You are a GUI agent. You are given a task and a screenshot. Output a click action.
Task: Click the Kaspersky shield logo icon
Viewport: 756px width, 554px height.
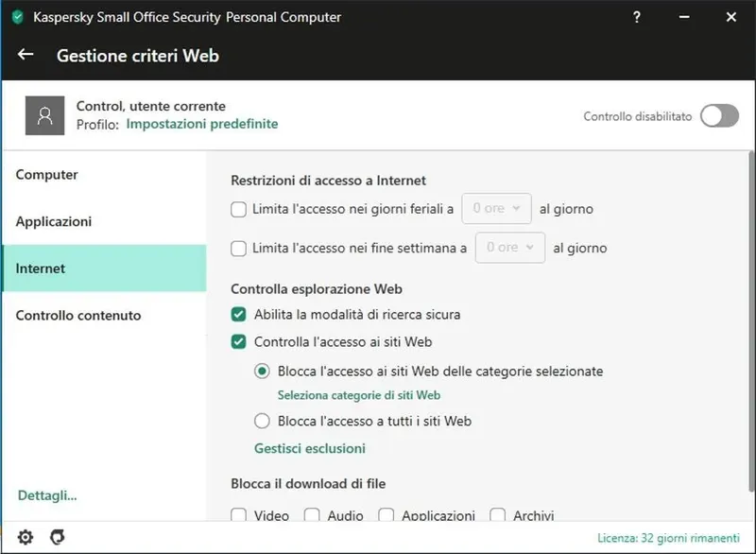coord(18,17)
